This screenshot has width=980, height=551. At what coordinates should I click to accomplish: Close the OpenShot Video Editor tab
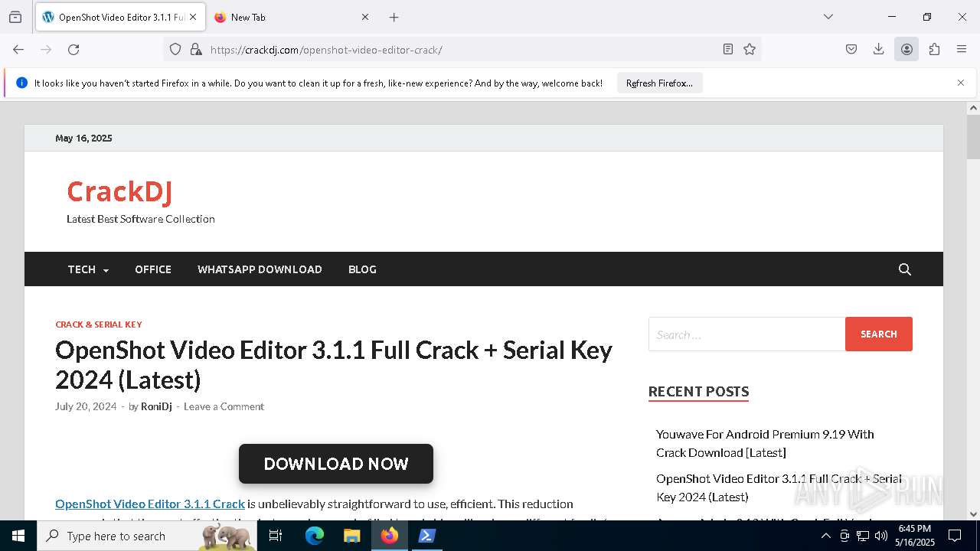[x=193, y=17]
